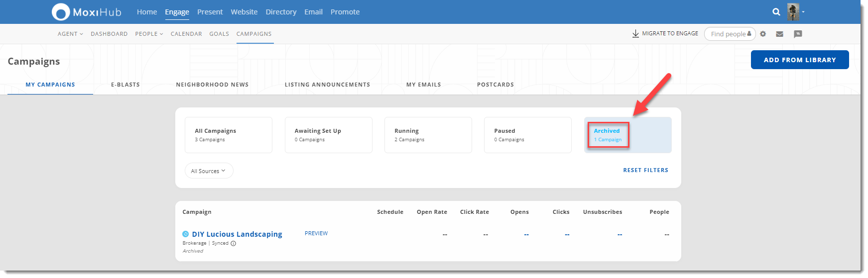Expand the All Sources dropdown
Viewport: 868px width, 278px height.
click(x=209, y=171)
